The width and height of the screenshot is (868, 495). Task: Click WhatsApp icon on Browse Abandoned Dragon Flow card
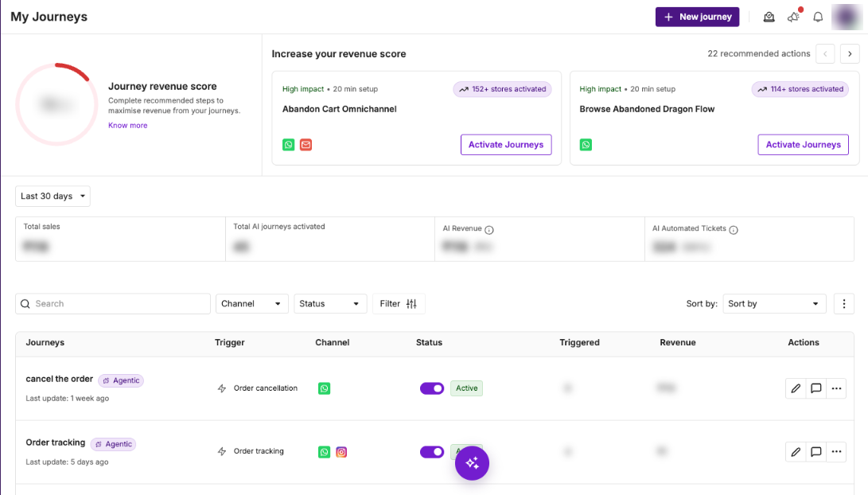(x=586, y=145)
